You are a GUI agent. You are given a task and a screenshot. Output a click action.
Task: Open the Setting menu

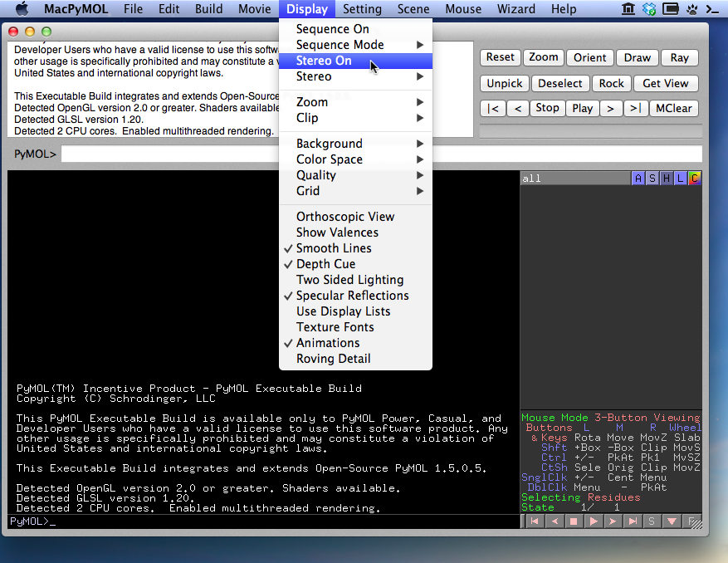362,9
